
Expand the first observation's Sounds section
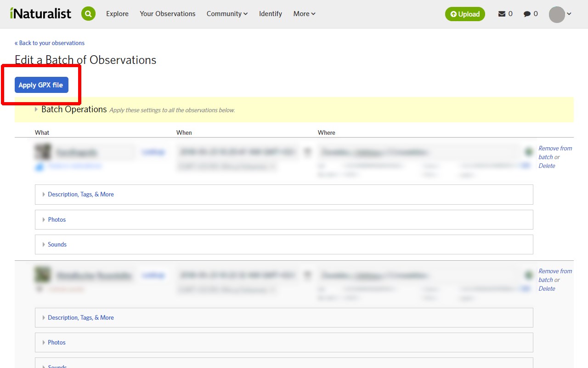pyautogui.click(x=57, y=245)
